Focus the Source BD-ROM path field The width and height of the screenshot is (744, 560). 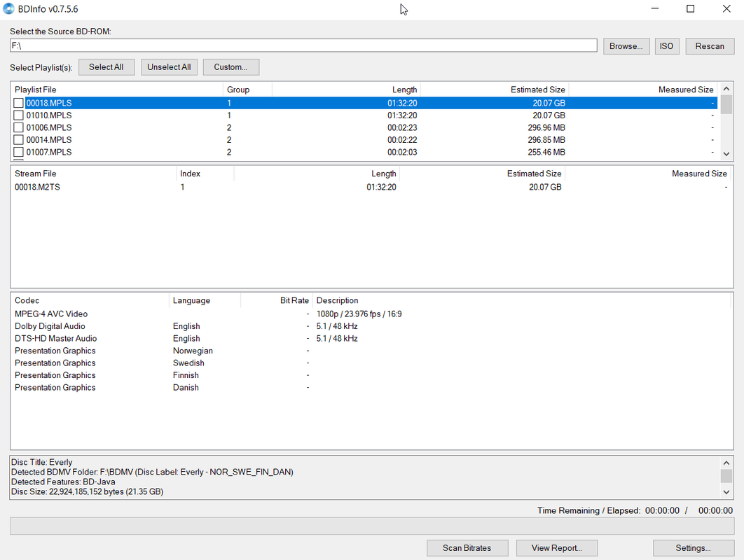click(303, 45)
